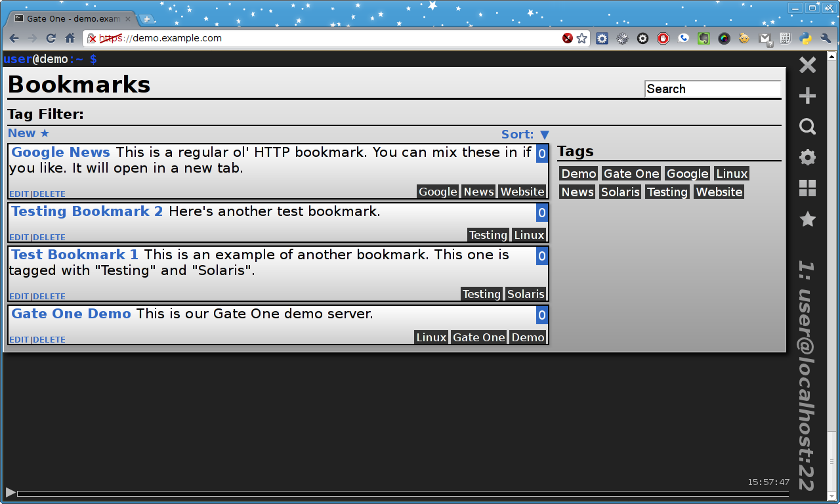The width and height of the screenshot is (840, 504).
Task: Open the Test Bookmark 1 link
Action: tap(75, 255)
